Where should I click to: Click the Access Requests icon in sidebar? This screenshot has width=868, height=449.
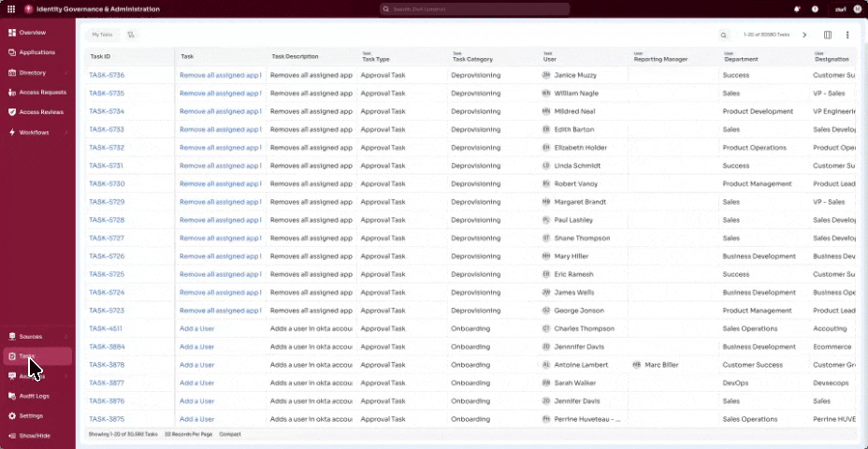11,93
